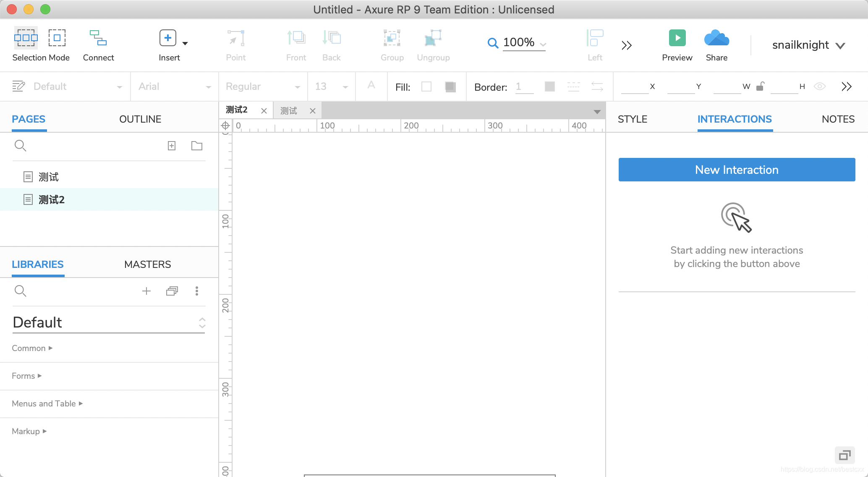The height and width of the screenshot is (477, 868).
Task: Click the Add Page icon in Pages panel
Action: (172, 146)
